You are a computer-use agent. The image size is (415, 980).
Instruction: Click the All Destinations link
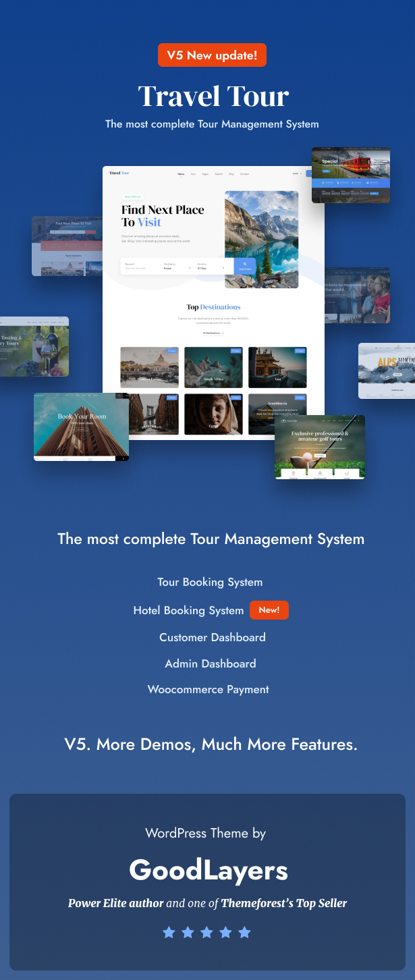tap(213, 333)
